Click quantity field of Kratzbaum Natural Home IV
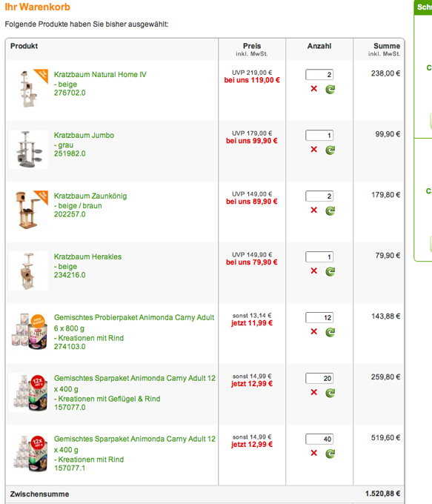432x504 pixels. pyautogui.click(x=319, y=75)
